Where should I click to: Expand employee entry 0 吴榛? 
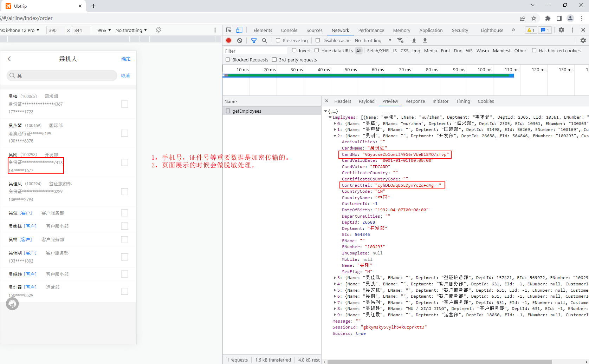coord(335,124)
